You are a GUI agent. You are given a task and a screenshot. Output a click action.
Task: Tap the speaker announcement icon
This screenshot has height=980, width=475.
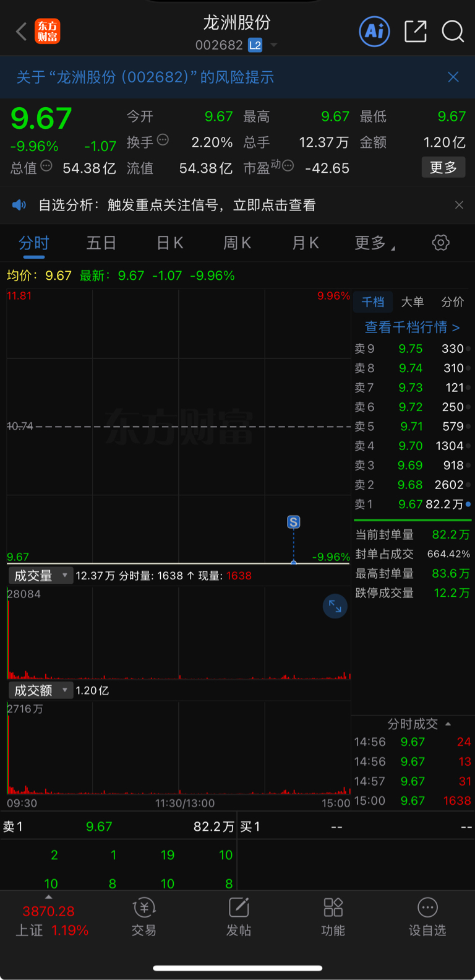(19, 205)
